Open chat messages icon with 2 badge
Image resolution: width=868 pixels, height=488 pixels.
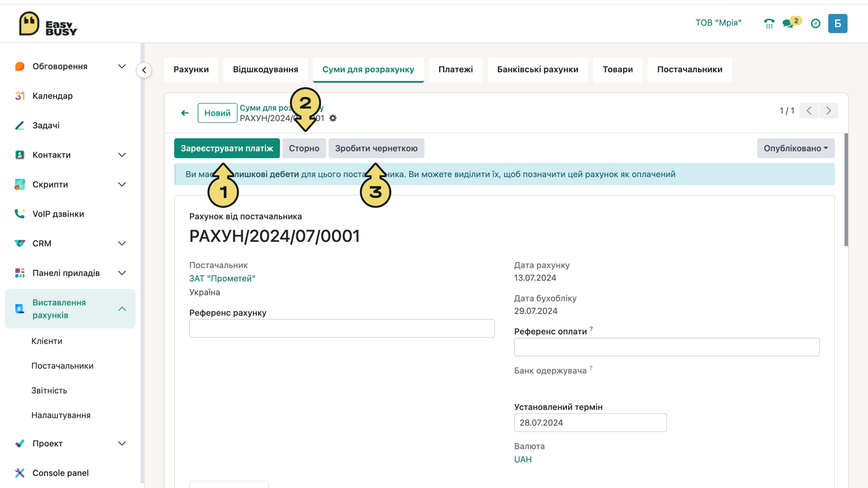(792, 23)
